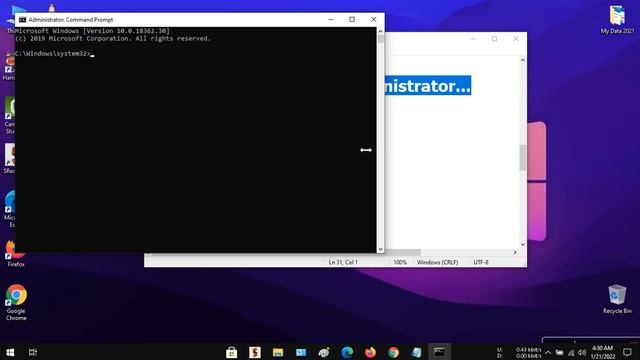Maximize the Command Prompt window
The height and width of the screenshot is (360, 640).
(x=352, y=20)
